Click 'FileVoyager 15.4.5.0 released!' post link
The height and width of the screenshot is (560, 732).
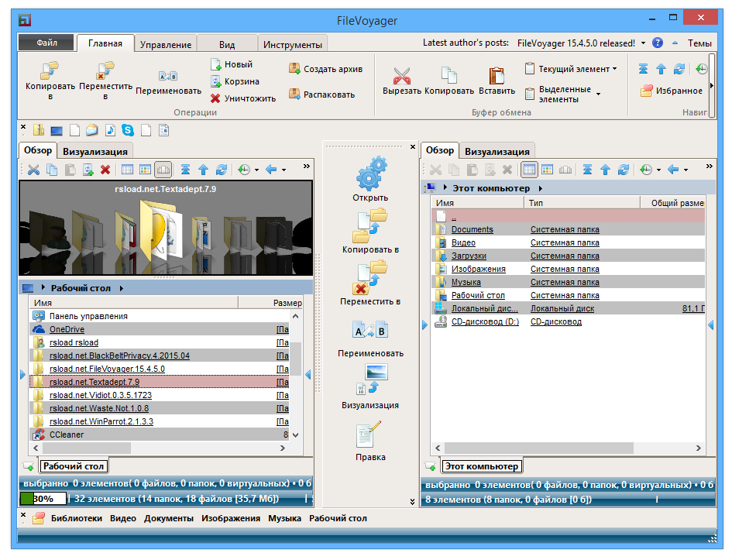[x=576, y=43]
